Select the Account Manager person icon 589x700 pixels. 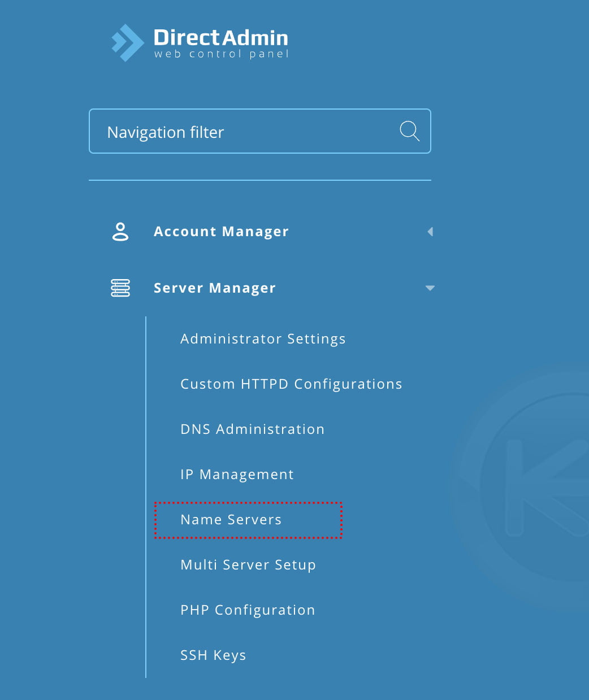120,232
